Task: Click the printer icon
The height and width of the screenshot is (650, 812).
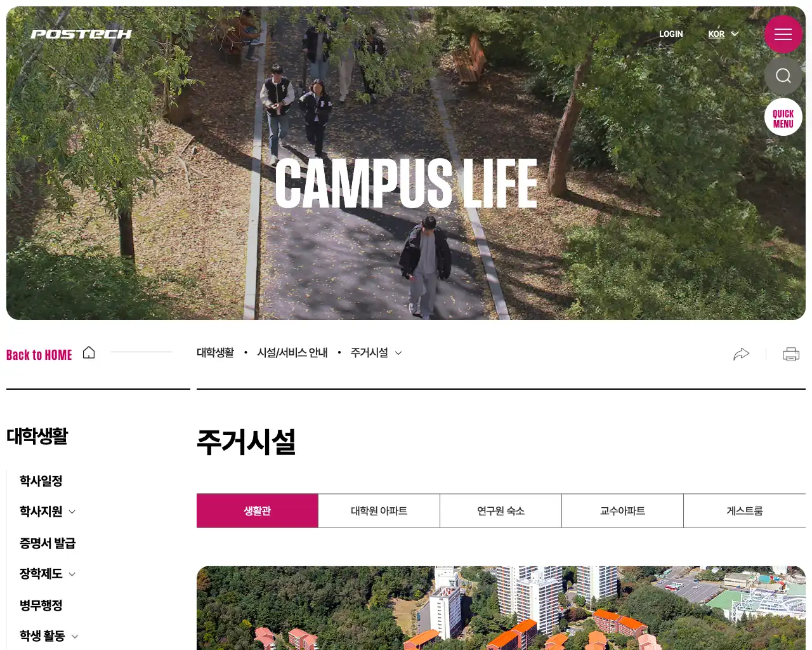Action: [791, 354]
